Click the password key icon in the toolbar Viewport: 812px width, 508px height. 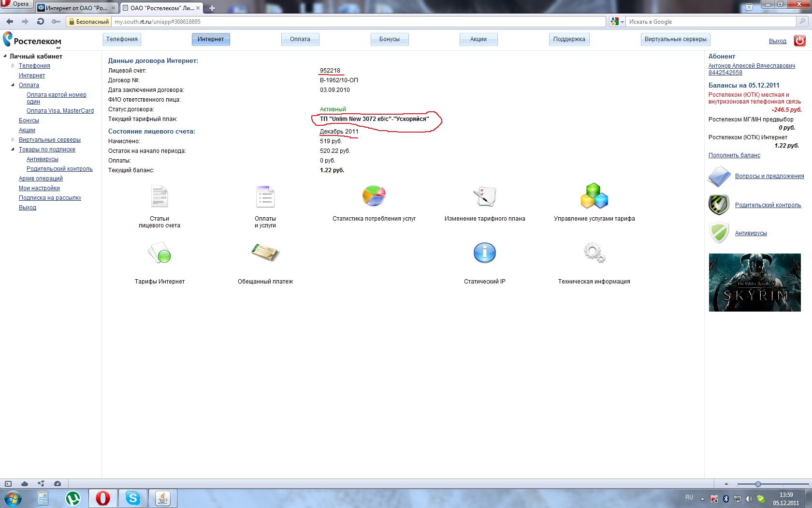tap(56, 21)
